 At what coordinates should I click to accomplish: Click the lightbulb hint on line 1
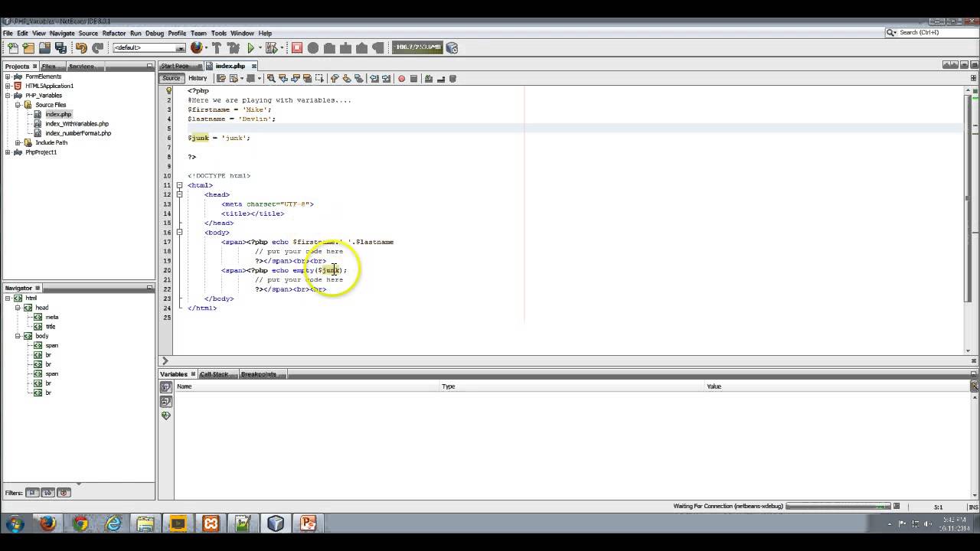click(170, 90)
